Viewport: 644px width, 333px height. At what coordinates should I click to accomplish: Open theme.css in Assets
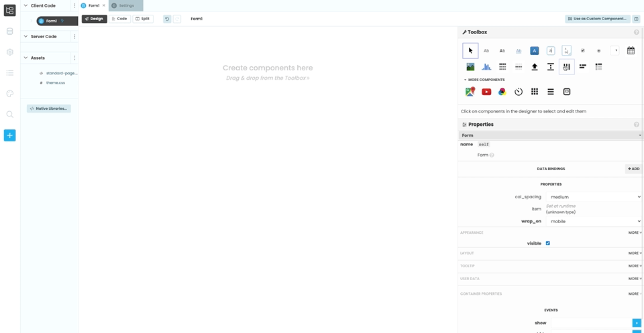(x=56, y=83)
